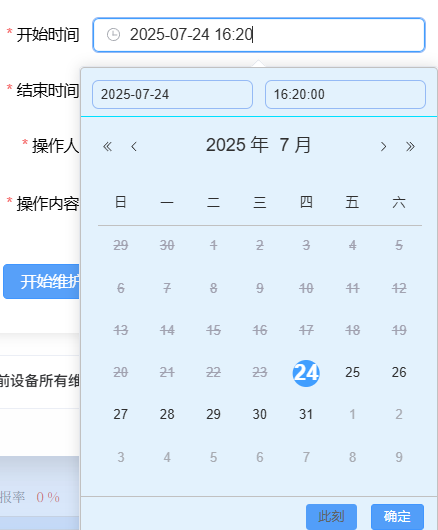Viewport: 438px width, 530px height.
Task: Click disabled day 23 in the calendar
Action: pos(260,372)
